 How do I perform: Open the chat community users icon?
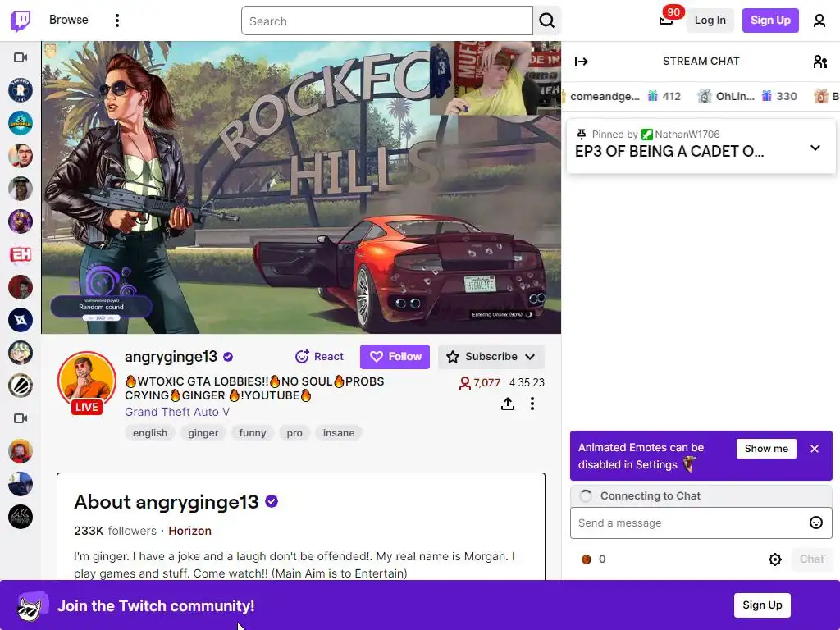click(x=819, y=62)
